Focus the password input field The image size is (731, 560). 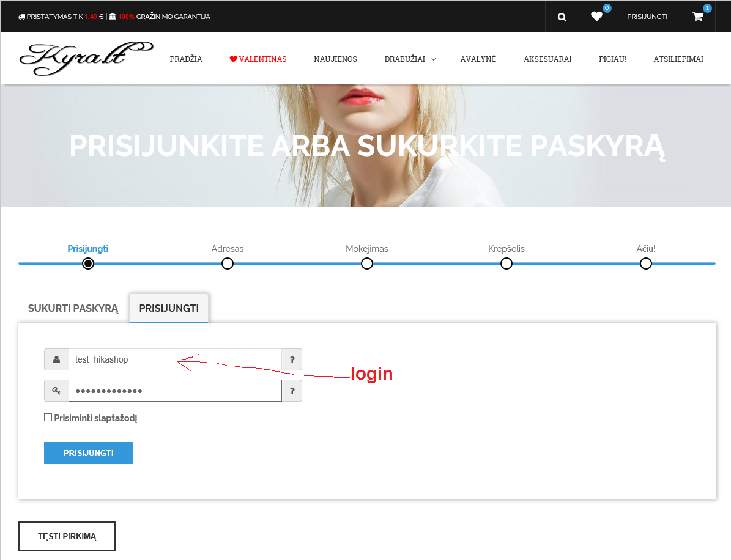coord(176,391)
